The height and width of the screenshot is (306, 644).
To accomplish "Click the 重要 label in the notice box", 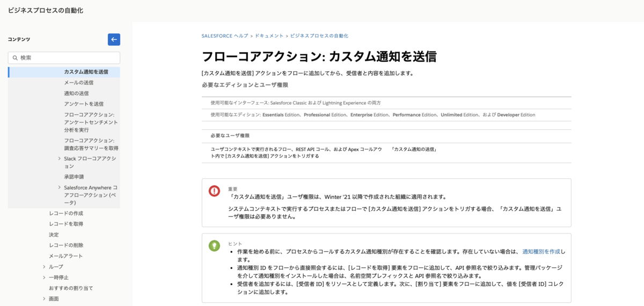I will 233,189.
